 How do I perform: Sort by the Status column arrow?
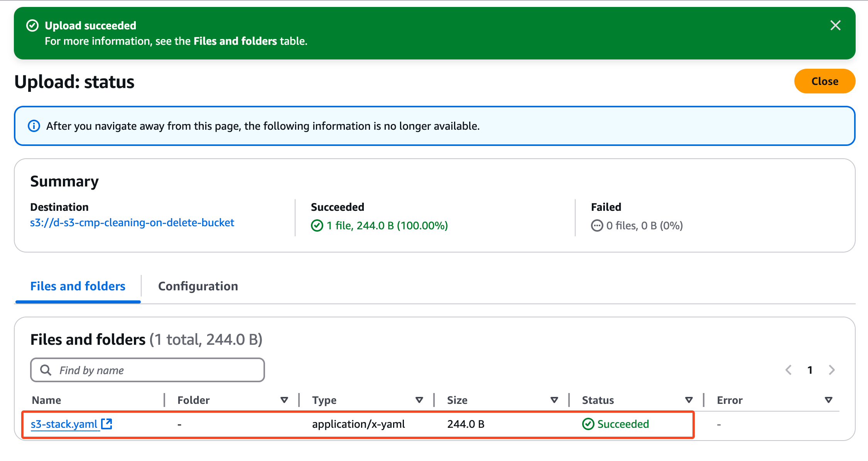coord(689,400)
